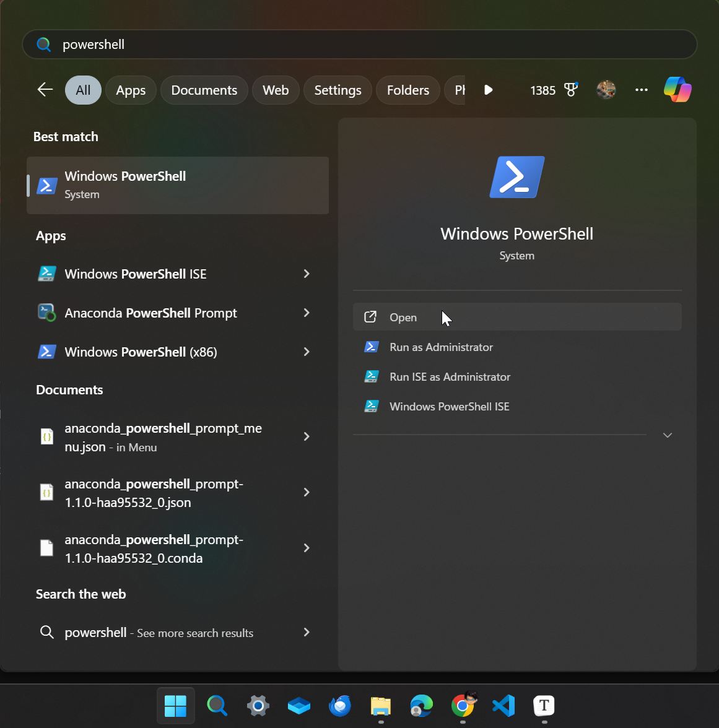This screenshot has width=719, height=728.
Task: Click the powershell search input field
Action: point(359,45)
